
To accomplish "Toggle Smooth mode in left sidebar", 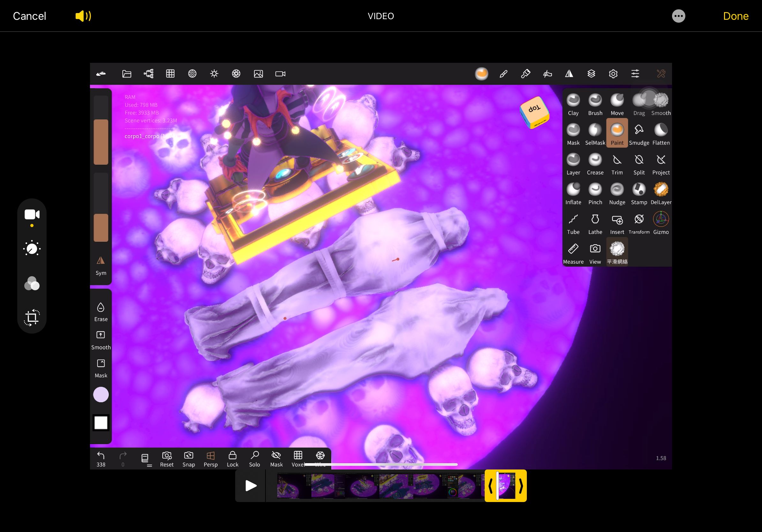I will point(101,340).
